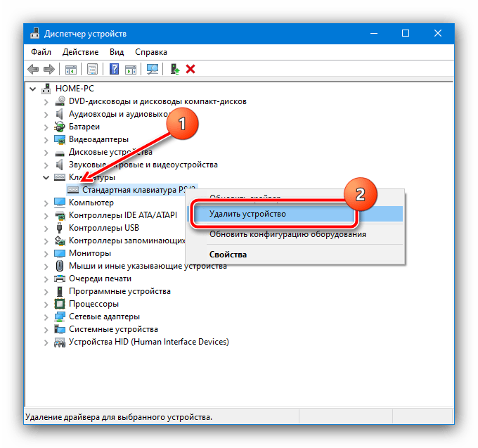Click the Back arrow toolbar icon
Screen dimensions: 478x448
pyautogui.click(x=33, y=69)
